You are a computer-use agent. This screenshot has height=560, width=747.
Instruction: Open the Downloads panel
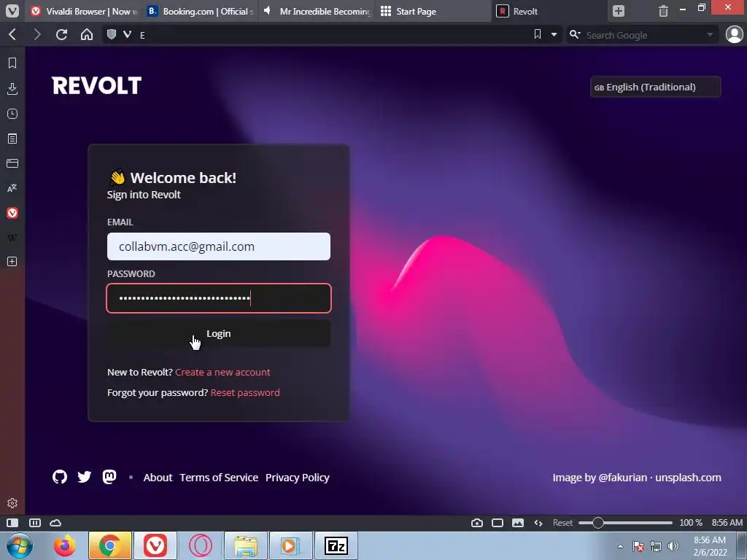pos(12,88)
